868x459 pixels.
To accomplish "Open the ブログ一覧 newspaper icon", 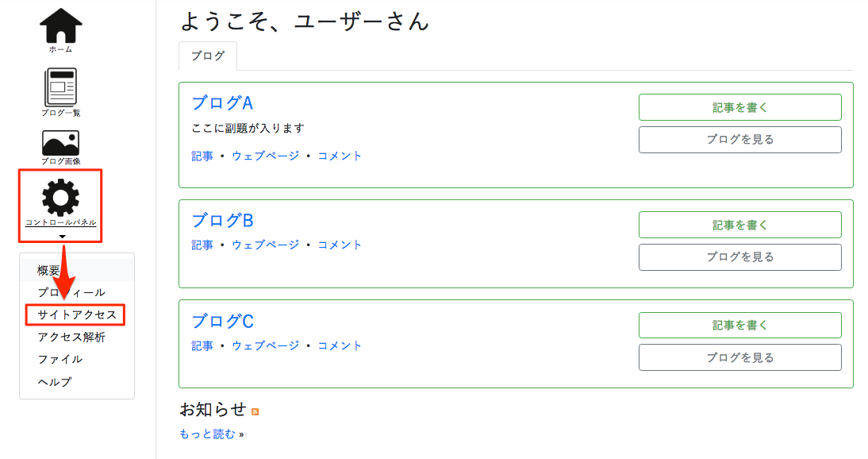I will point(61,87).
